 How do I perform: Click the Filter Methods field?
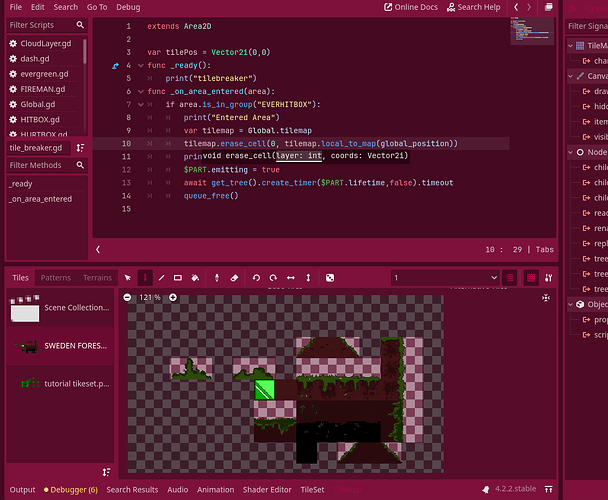[47, 165]
